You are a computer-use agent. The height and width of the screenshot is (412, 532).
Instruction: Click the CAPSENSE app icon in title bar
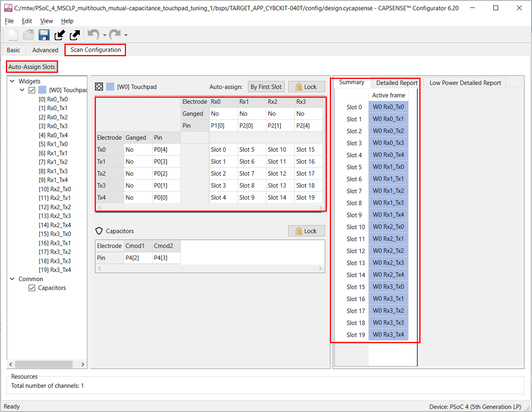tap(8, 8)
